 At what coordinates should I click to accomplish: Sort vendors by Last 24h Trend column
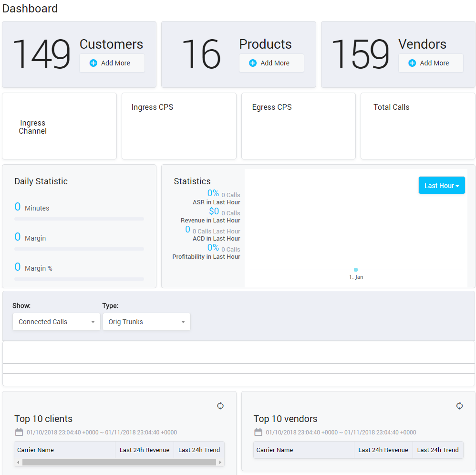438,450
